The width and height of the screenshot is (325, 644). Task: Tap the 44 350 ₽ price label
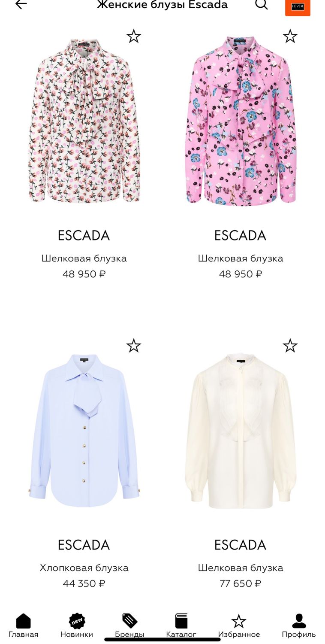84,583
